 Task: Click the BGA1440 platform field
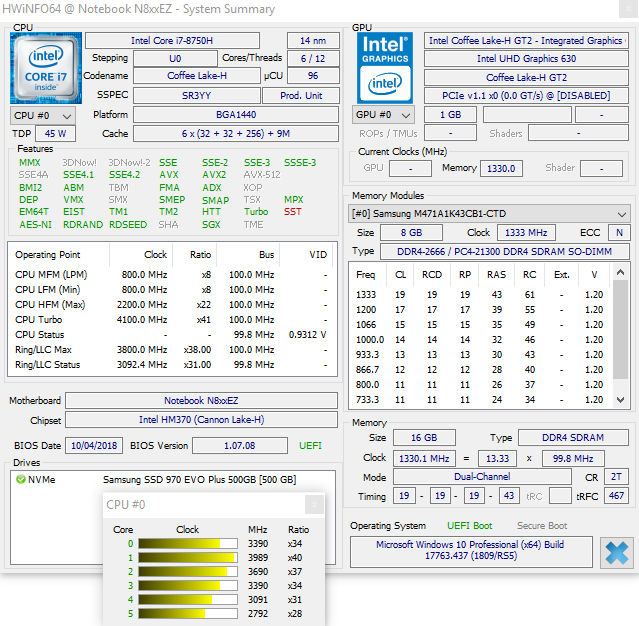point(236,115)
